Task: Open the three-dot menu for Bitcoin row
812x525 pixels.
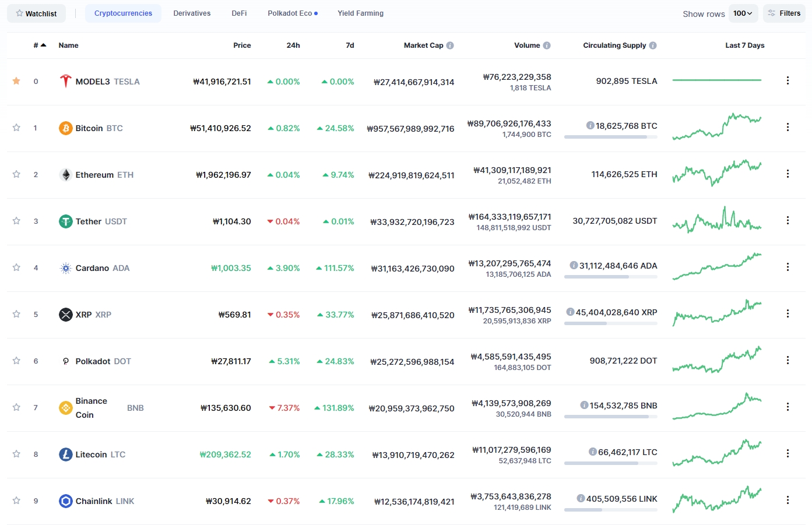Action: point(788,127)
